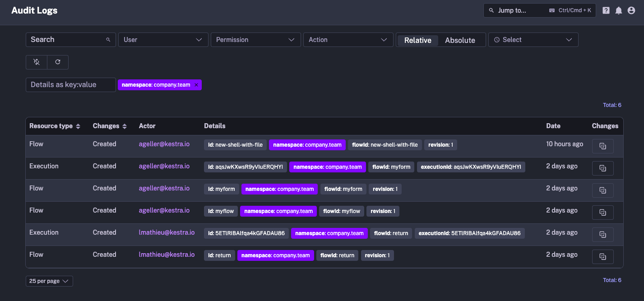Select the Relative time mode
This screenshot has width=644, height=301.
(417, 40)
